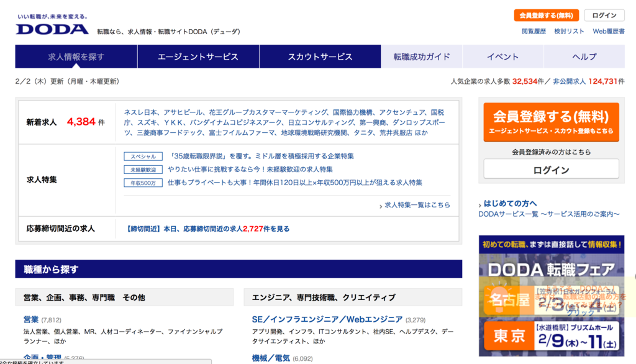This screenshot has width=636, height=364.
Task: Click the large orange 会員登録する(無料) button
Action: (x=551, y=122)
